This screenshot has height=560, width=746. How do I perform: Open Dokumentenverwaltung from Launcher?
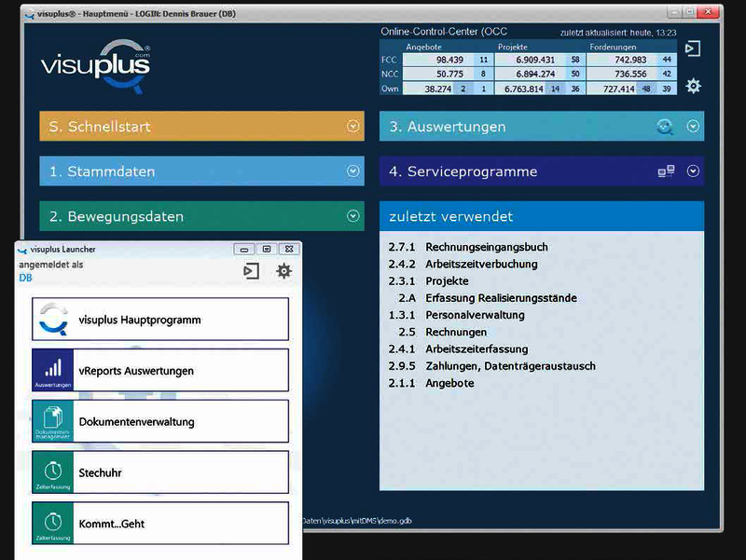pos(160,421)
